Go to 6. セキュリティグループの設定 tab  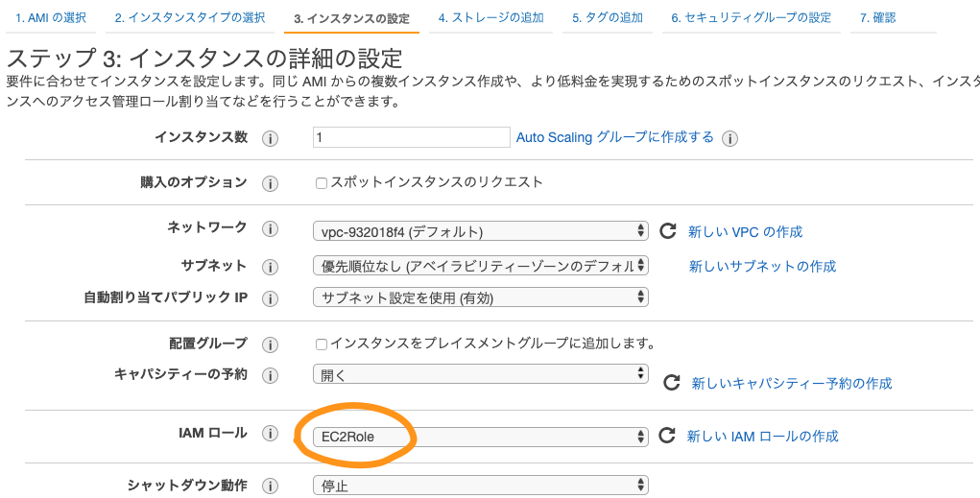752,18
